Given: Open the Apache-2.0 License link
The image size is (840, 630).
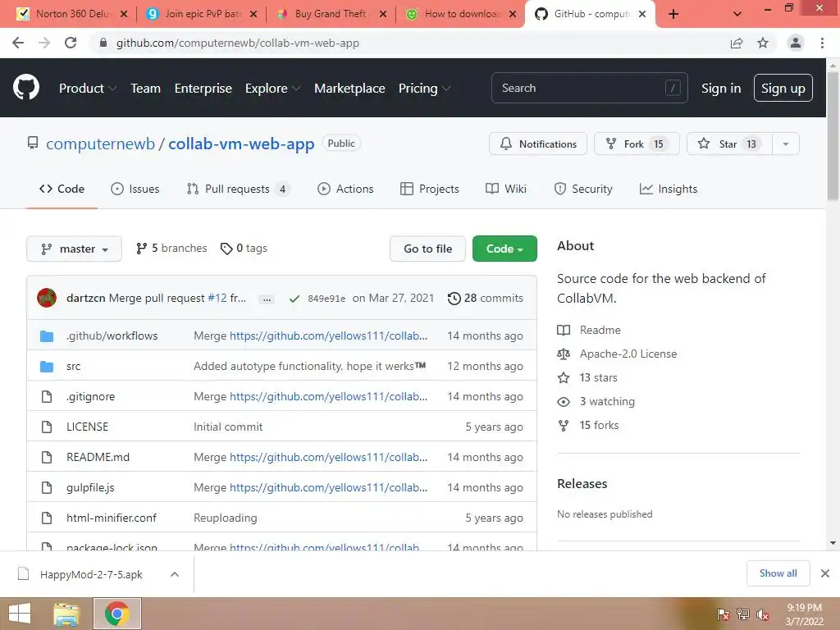Looking at the screenshot, I should pos(628,354).
